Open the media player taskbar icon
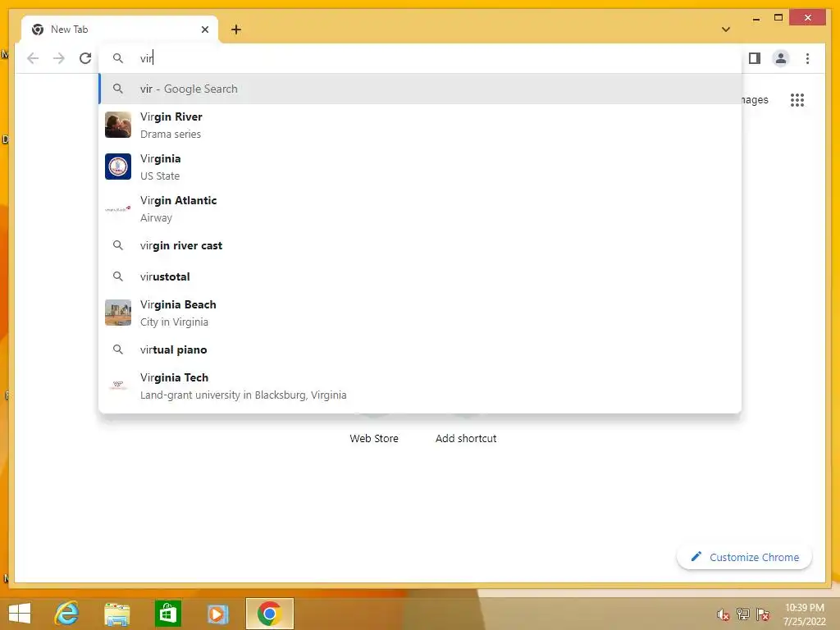 217,614
